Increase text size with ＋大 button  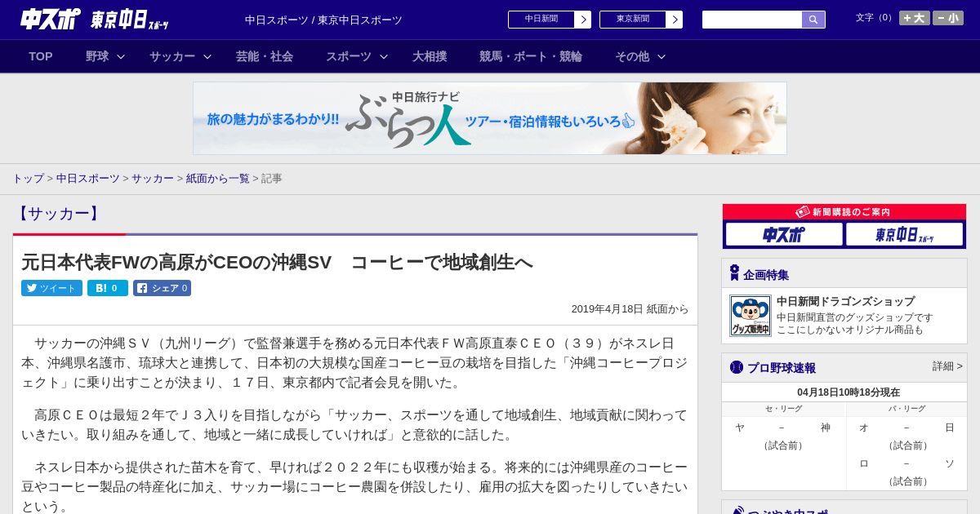pyautogui.click(x=914, y=18)
